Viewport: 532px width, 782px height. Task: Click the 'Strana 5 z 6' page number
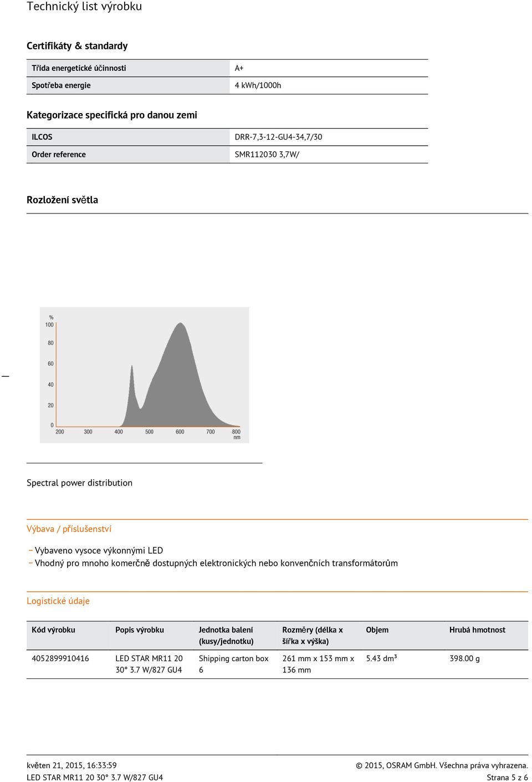pyautogui.click(x=507, y=778)
